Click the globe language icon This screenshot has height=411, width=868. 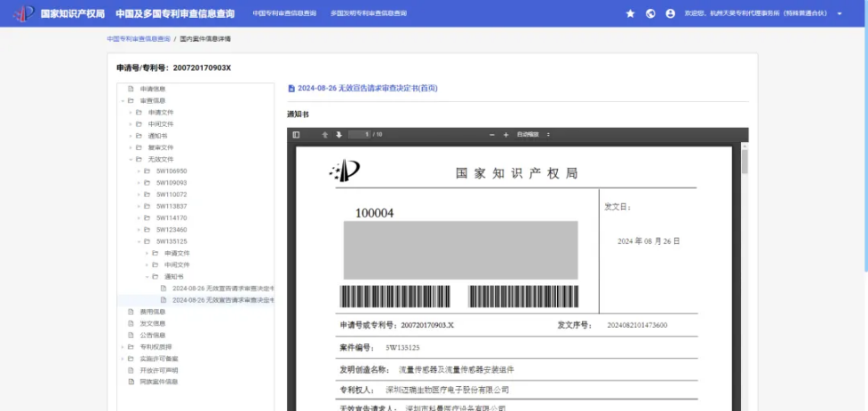point(650,13)
